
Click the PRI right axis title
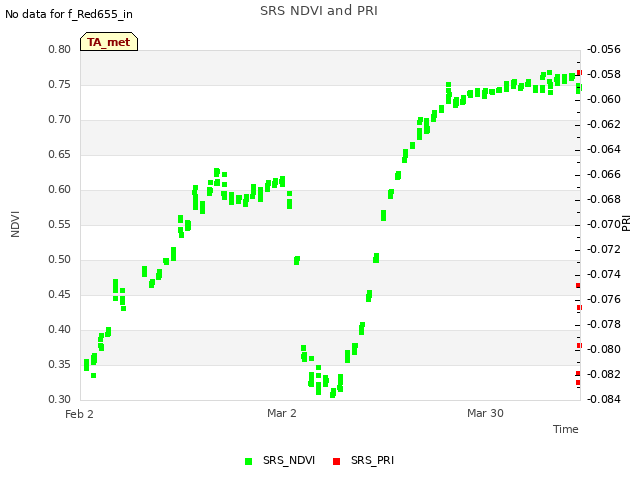click(626, 224)
